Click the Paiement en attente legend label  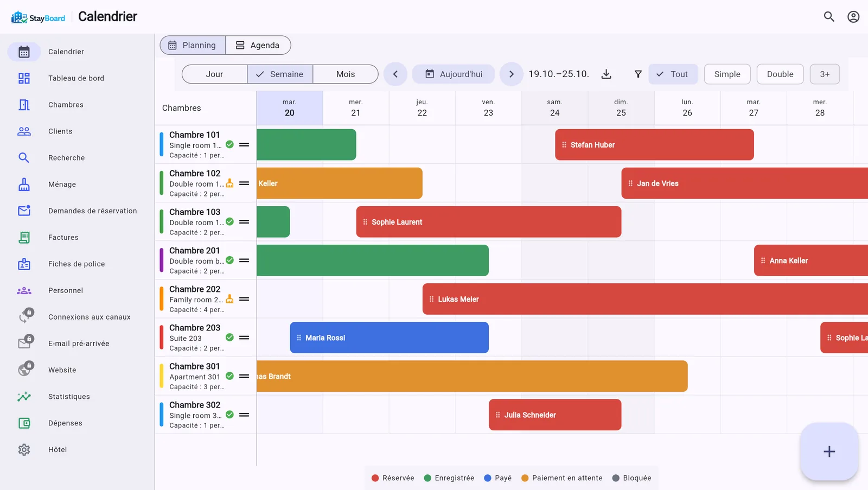567,478
